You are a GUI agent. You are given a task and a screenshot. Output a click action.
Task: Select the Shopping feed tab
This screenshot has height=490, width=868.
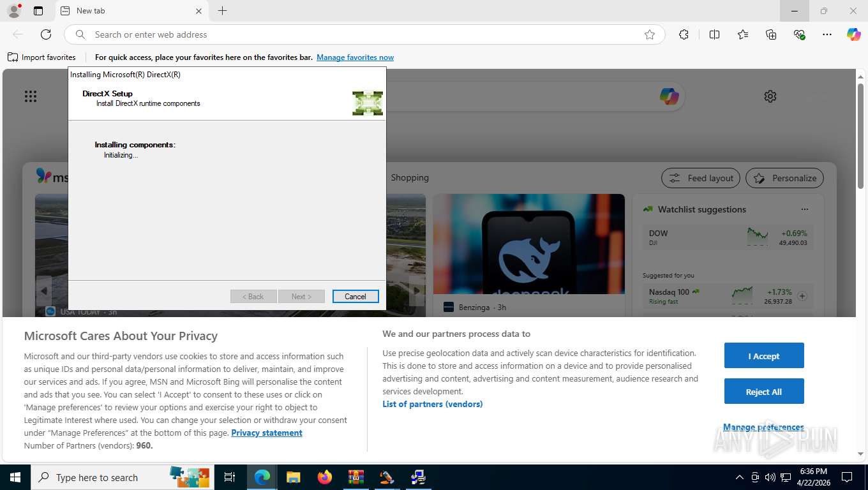410,177
